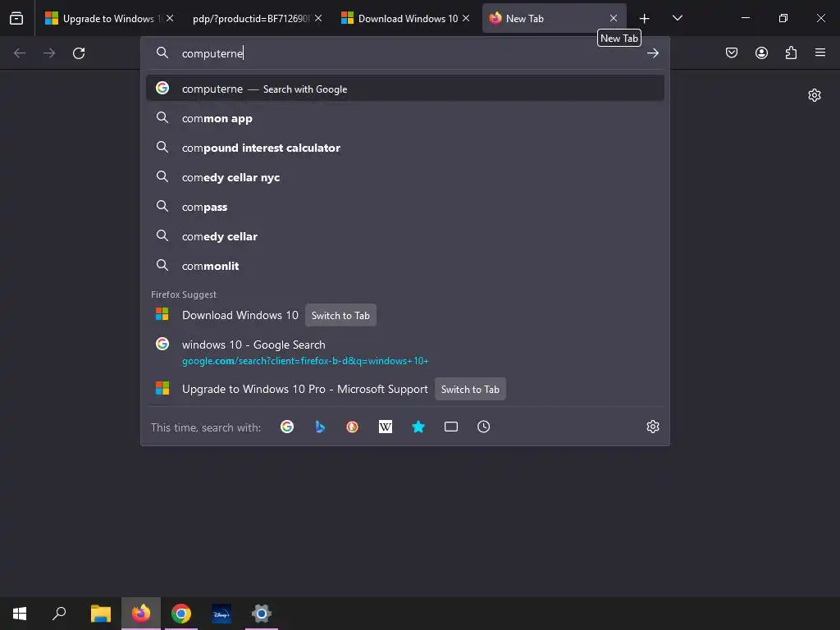Click the back navigation arrow
This screenshot has width=840, height=630.
pos(20,53)
